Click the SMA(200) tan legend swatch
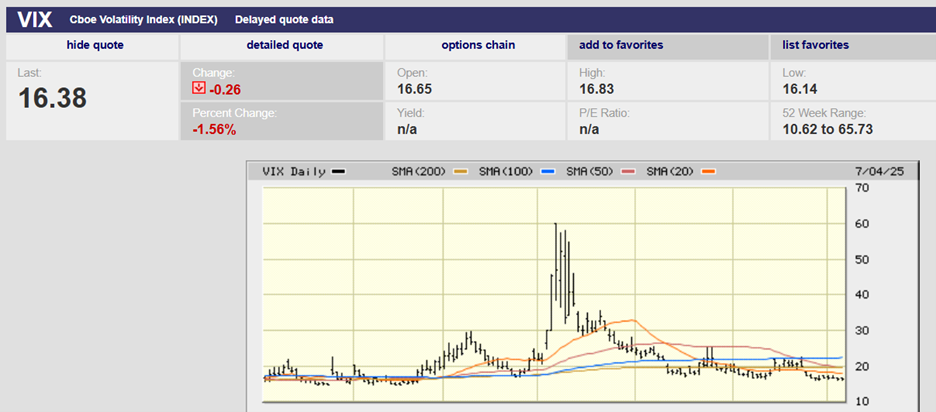This screenshot has height=412, width=936. (x=458, y=172)
